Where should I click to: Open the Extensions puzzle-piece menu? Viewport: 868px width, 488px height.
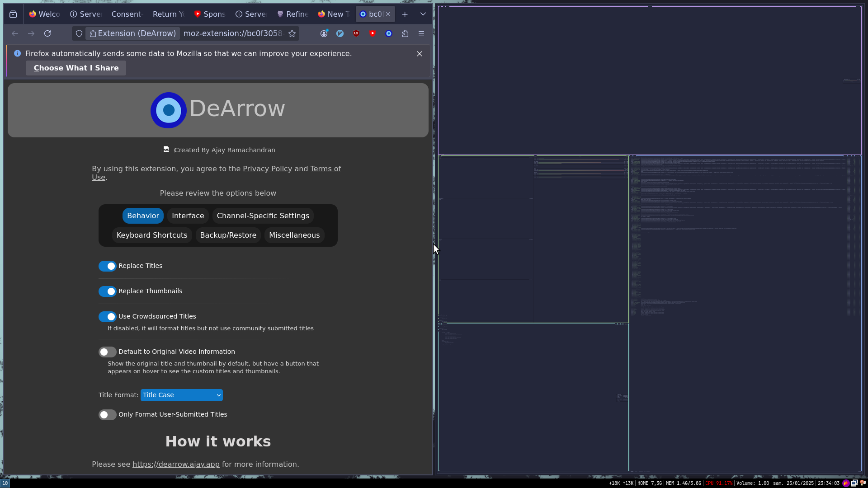point(405,33)
